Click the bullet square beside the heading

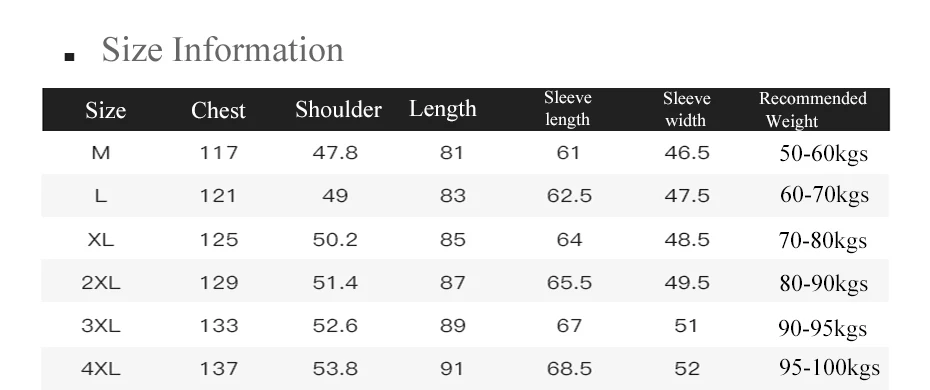pyautogui.click(x=69, y=57)
